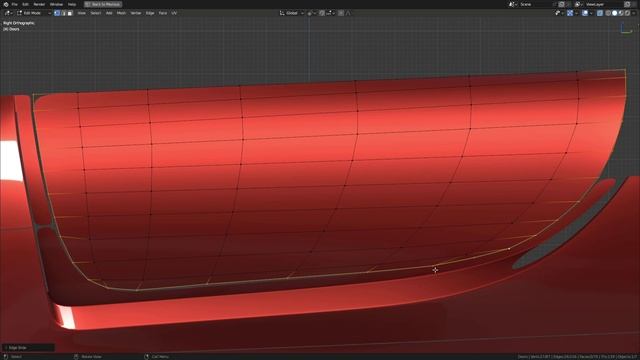Open the Vertex menu
Screen dimensions: 640x360
[x=136, y=13]
